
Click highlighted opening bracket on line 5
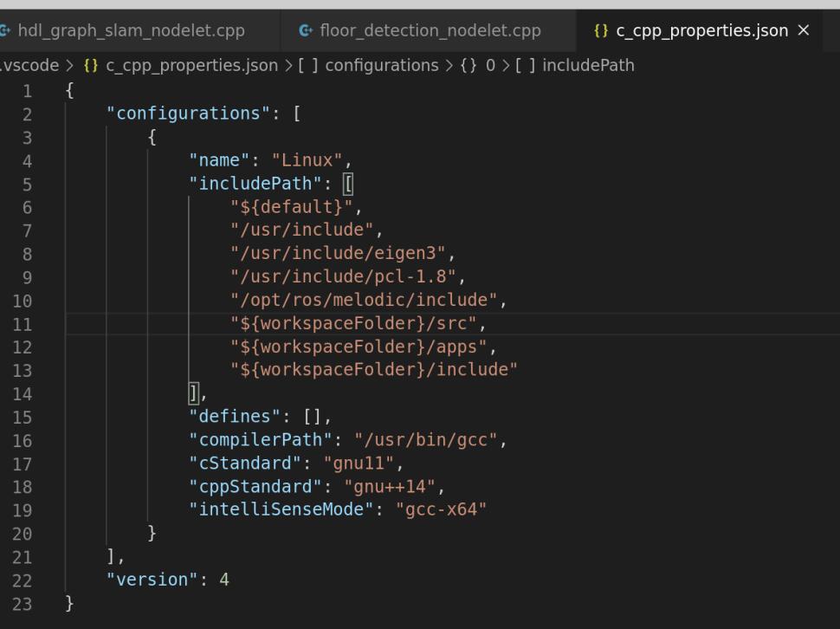348,184
